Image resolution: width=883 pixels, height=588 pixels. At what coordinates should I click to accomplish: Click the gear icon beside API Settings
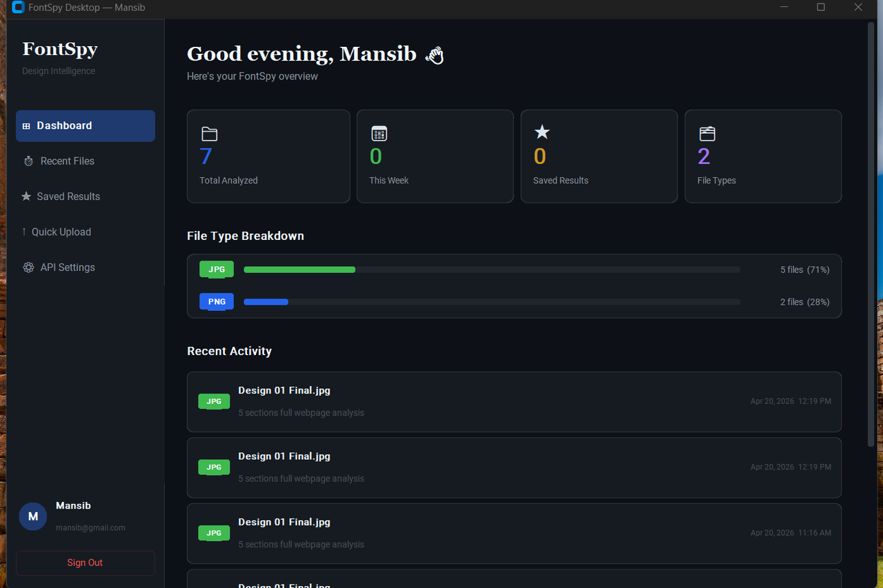(28, 267)
